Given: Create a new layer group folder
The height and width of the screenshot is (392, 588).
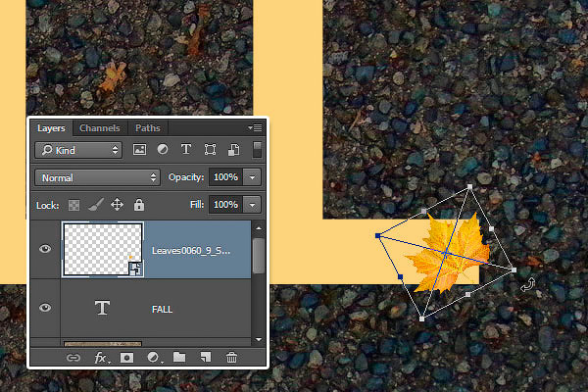Looking at the screenshot, I should click(179, 357).
